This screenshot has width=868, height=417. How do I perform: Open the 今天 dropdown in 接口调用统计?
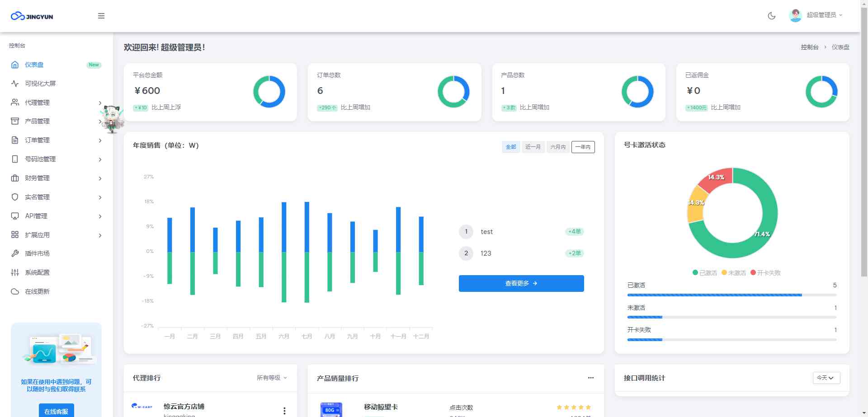click(826, 378)
